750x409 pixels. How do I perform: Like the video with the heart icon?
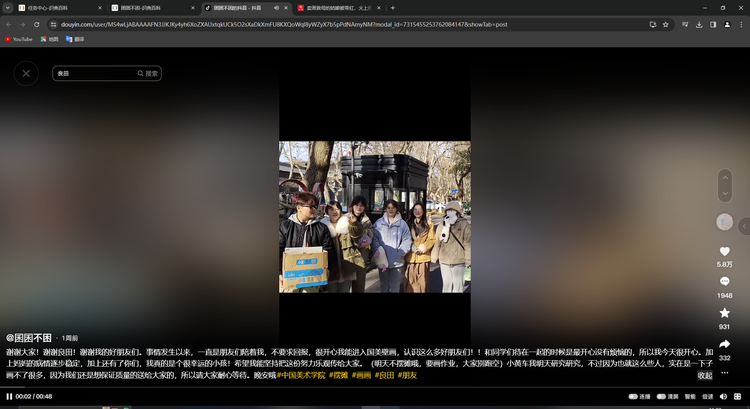tap(724, 251)
